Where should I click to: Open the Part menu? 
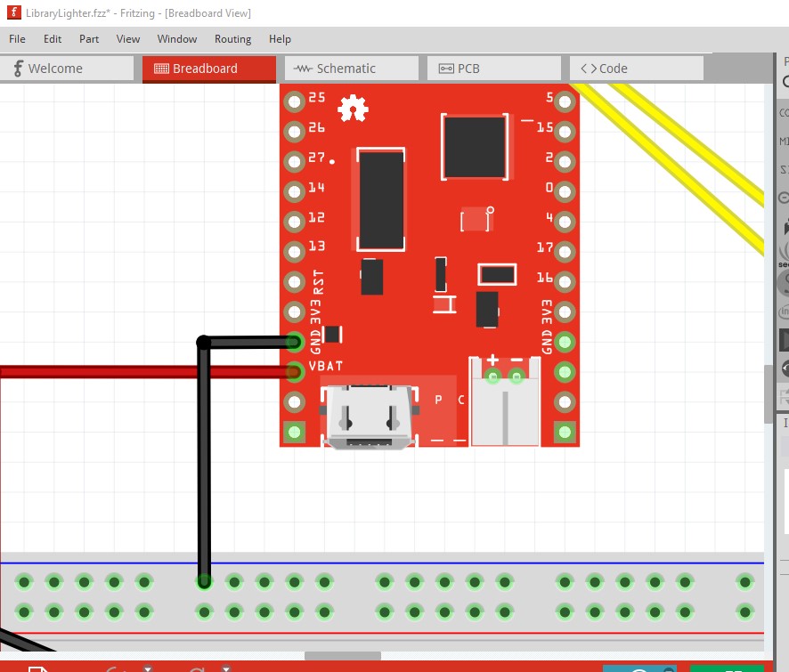coord(89,39)
